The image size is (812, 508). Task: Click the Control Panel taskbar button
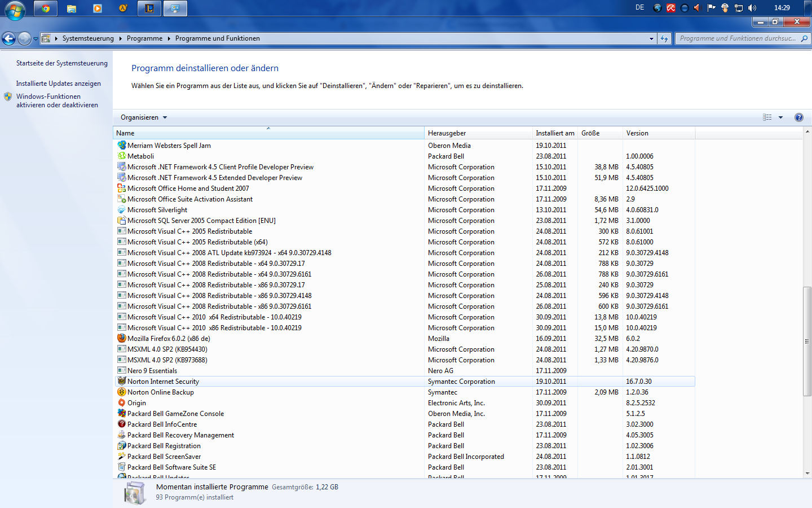(x=175, y=8)
